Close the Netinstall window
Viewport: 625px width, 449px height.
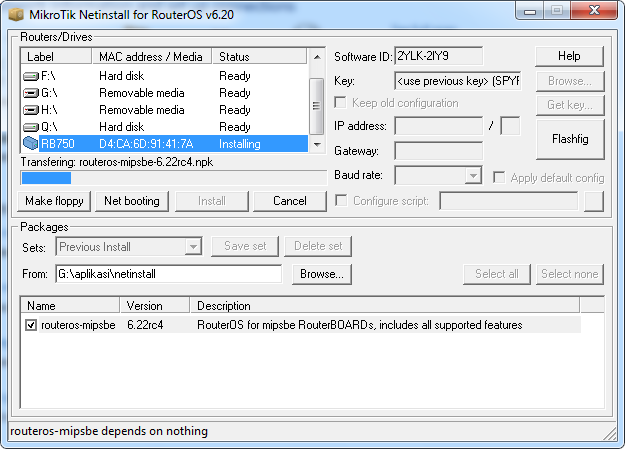point(594,10)
